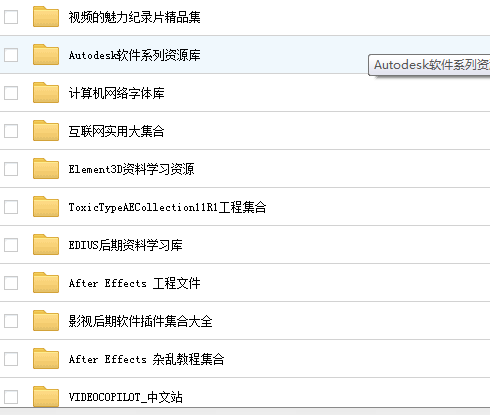The height and width of the screenshot is (415, 496).
Task: Open the 视频的魅力纪录片精品集 folder name
Action: 134,17
